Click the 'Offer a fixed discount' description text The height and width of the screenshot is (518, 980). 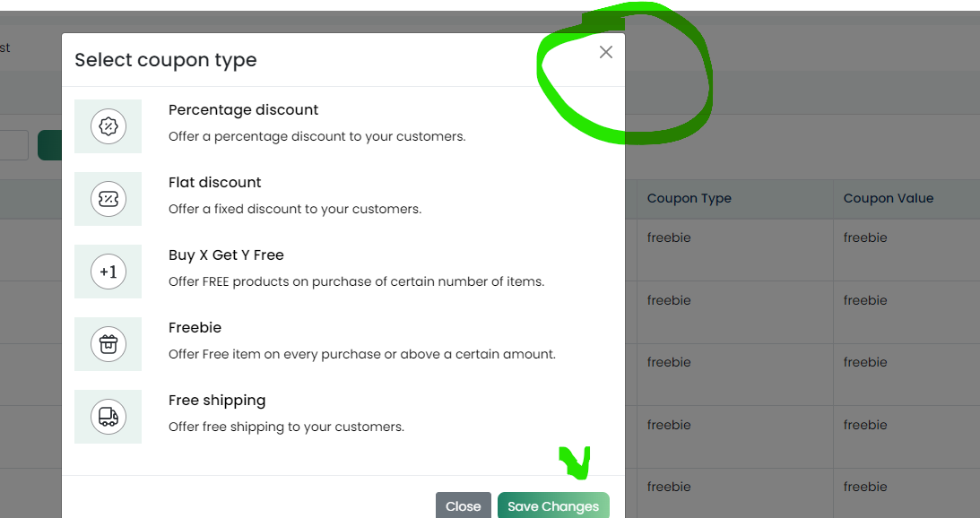pos(295,209)
